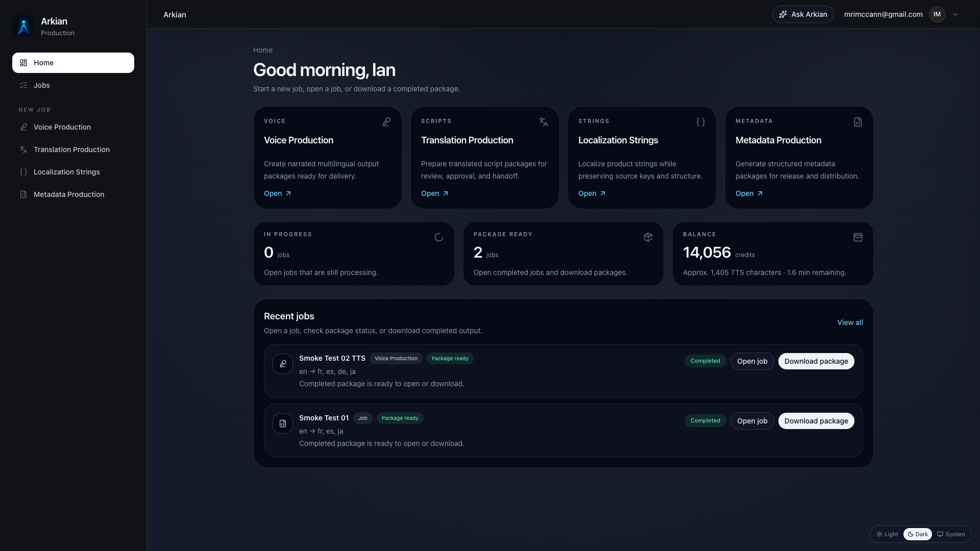Download package for Smoke Test 01
This screenshot has width=980, height=551.
[x=816, y=421]
